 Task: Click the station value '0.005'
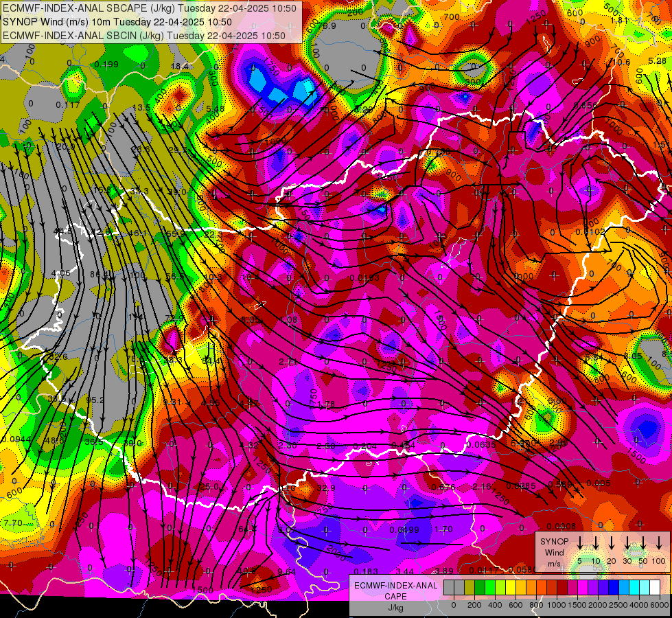pyautogui.click(x=599, y=483)
